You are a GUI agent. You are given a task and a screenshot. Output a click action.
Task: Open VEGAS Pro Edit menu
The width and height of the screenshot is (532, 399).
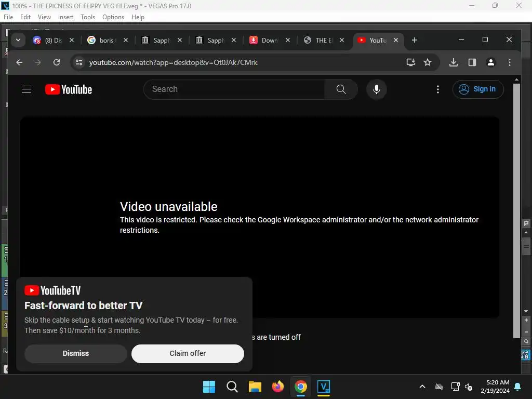(25, 17)
